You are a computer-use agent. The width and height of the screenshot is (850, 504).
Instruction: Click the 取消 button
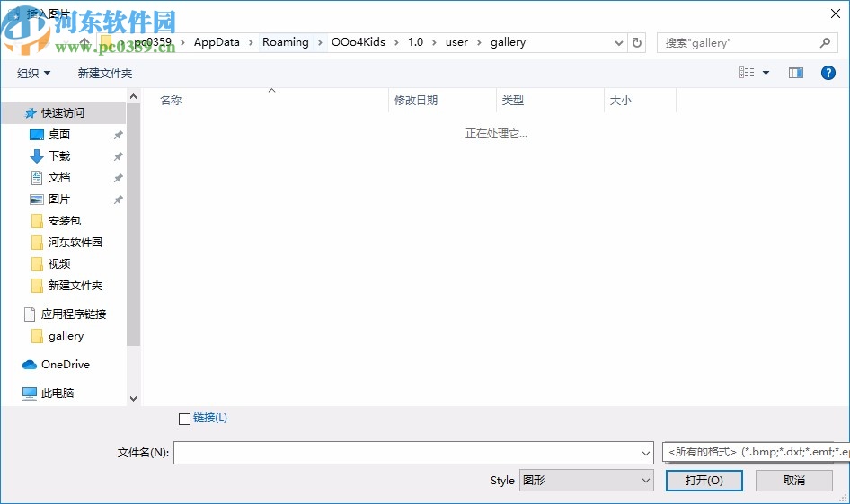point(794,480)
